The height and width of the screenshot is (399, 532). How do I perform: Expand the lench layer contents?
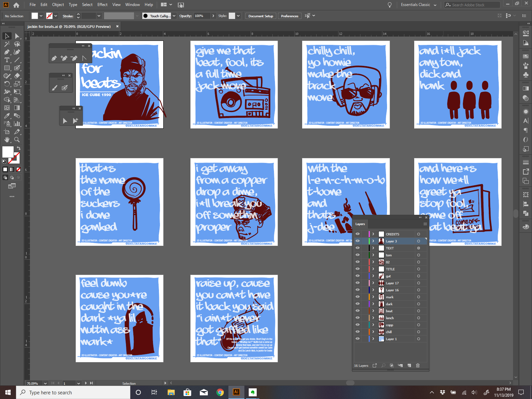[373, 318]
